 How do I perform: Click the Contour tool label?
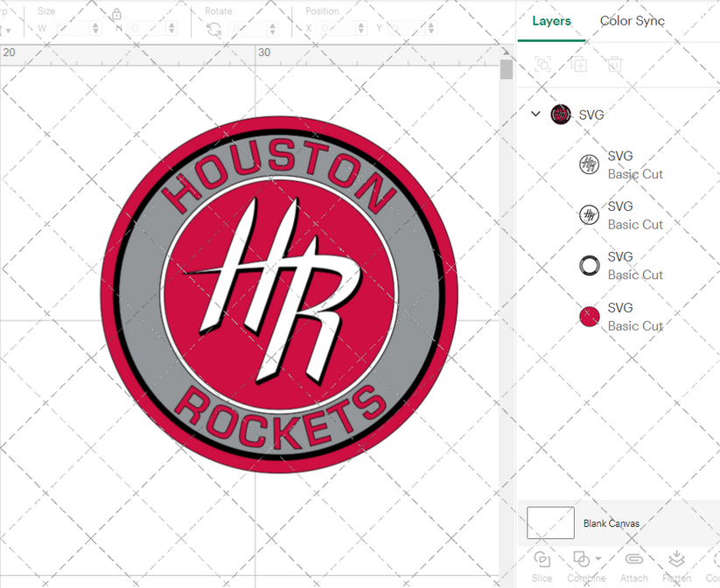pyautogui.click(x=713, y=577)
